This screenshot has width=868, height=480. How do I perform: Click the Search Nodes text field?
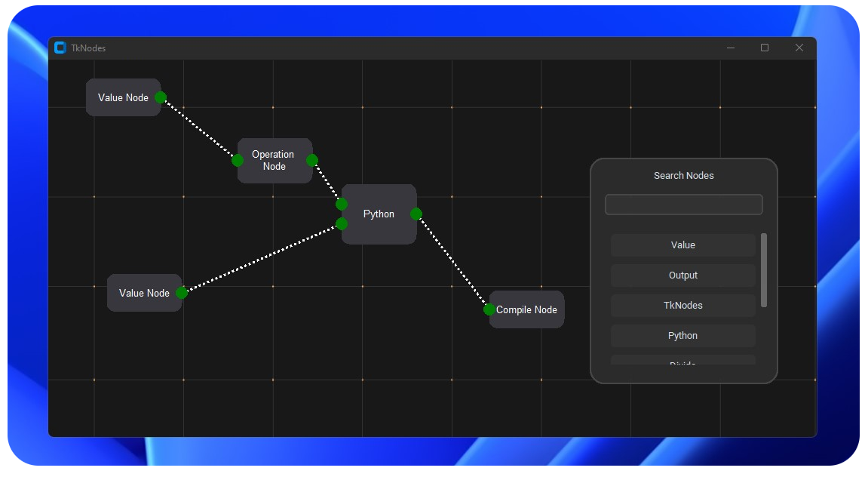[x=682, y=204]
